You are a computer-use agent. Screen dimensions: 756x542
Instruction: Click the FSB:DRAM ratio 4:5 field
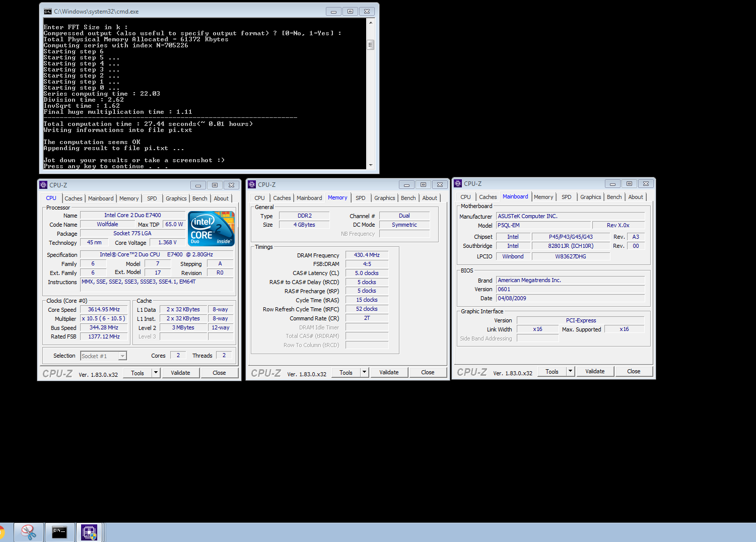pyautogui.click(x=367, y=264)
